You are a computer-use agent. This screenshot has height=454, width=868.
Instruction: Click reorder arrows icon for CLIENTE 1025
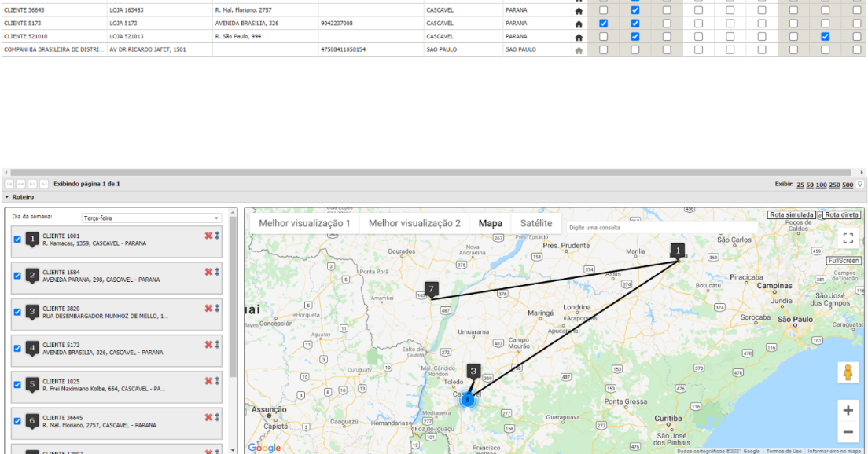pos(217,381)
